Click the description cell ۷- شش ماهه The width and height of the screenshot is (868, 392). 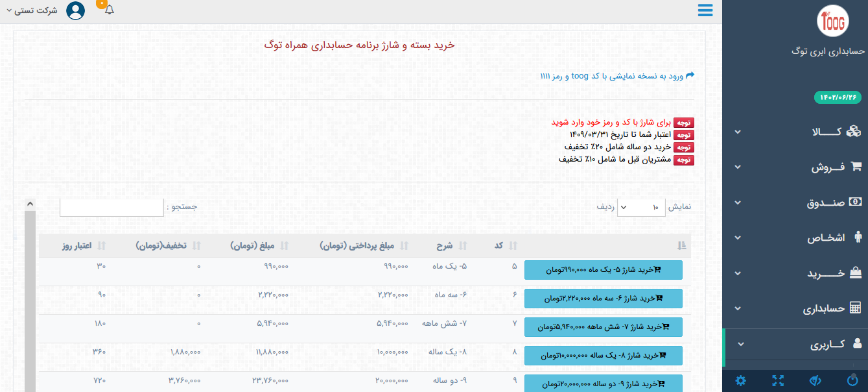coord(445,323)
